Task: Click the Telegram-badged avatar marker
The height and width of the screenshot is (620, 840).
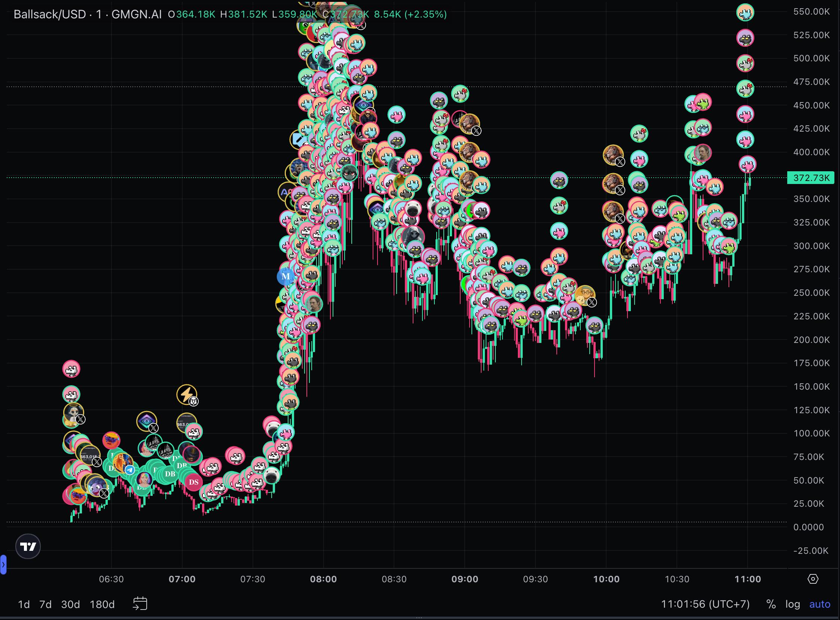Action: [x=122, y=463]
